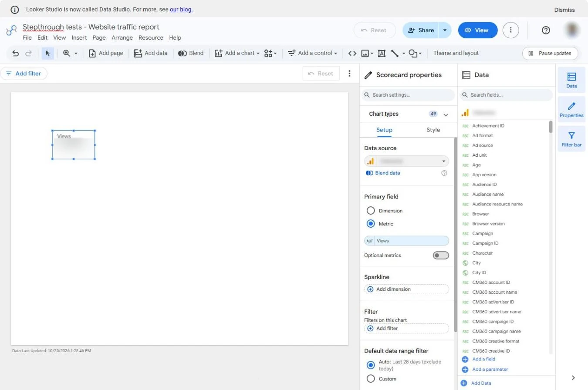Screen dimensions: 588x390
Task: Toggle the Optional metrics switch
Action: coord(441,256)
